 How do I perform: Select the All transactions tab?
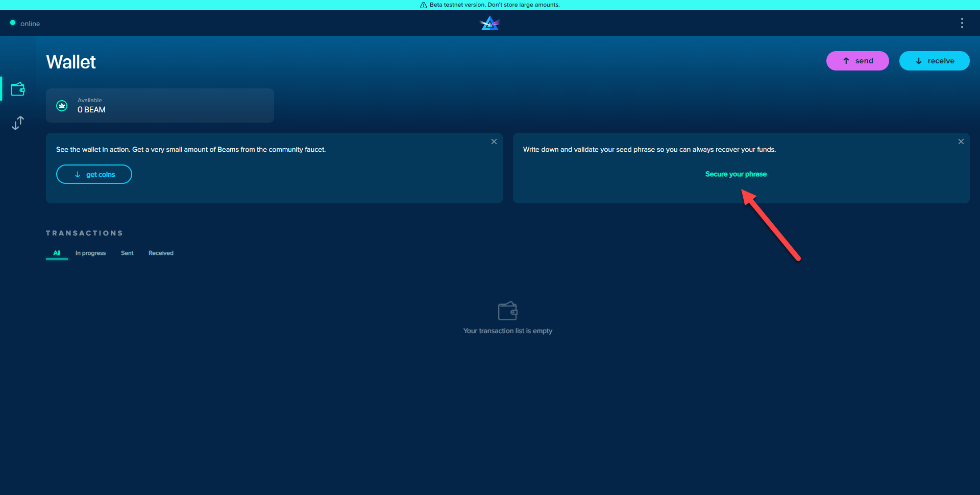tap(57, 253)
